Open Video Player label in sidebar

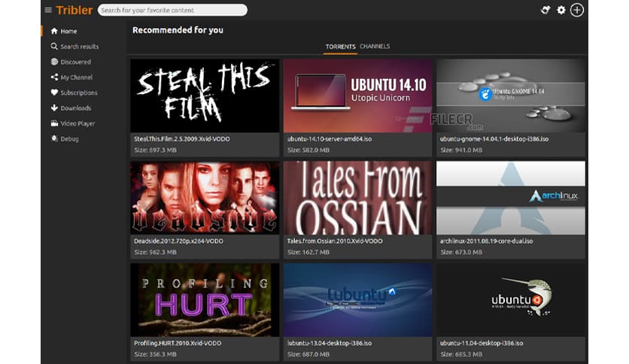77,123
